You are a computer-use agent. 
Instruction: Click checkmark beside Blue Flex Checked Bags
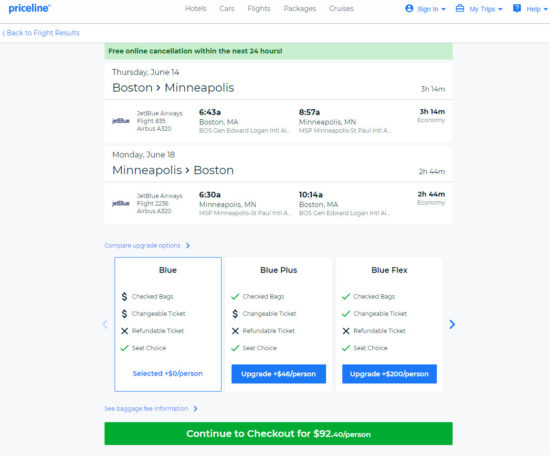pyautogui.click(x=346, y=296)
